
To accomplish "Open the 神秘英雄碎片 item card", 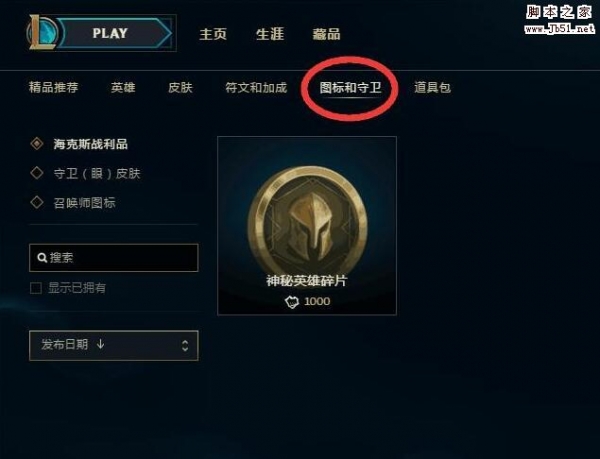I will [307, 226].
